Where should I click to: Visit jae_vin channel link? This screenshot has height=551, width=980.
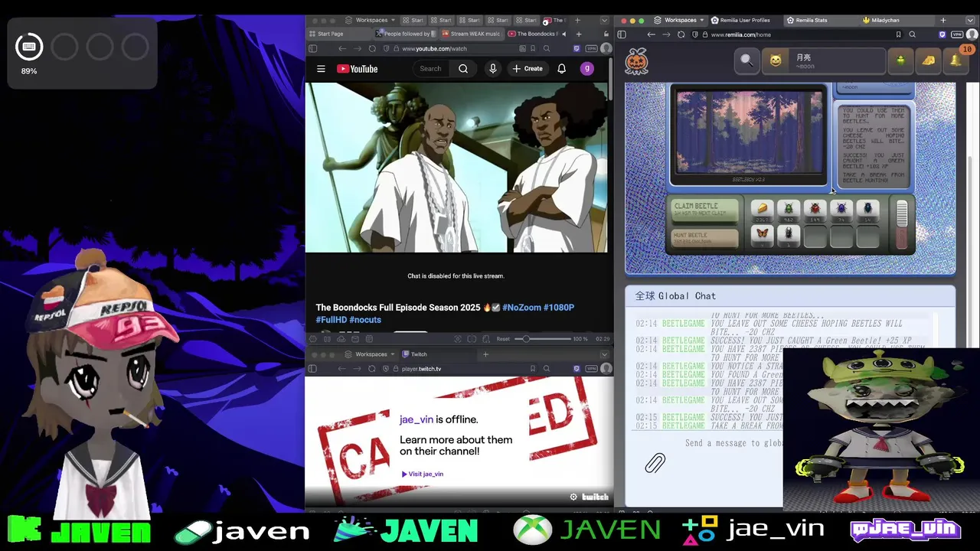[423, 474]
